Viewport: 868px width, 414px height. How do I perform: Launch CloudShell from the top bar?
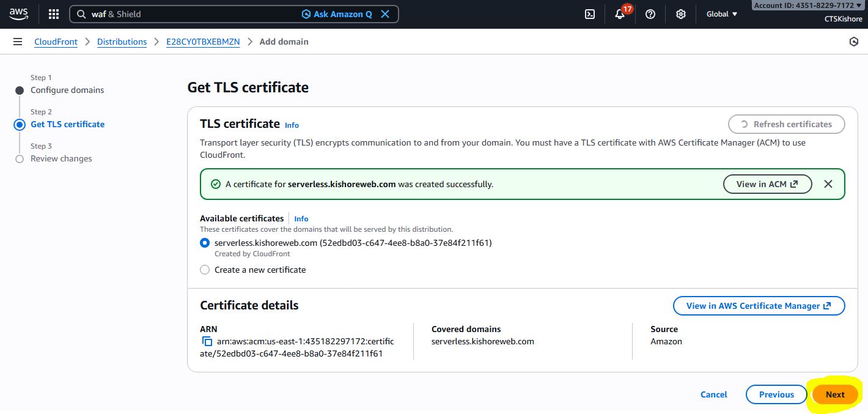[x=590, y=14]
